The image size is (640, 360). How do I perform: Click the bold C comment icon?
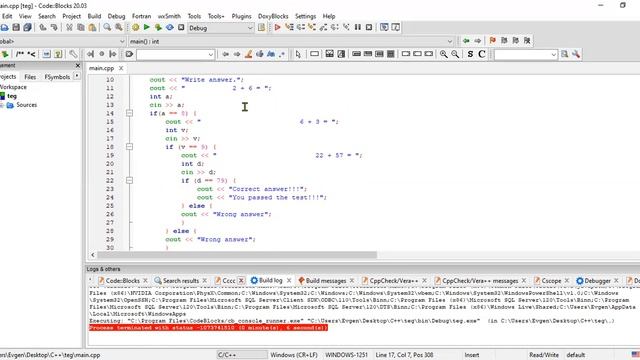(x=482, y=54)
